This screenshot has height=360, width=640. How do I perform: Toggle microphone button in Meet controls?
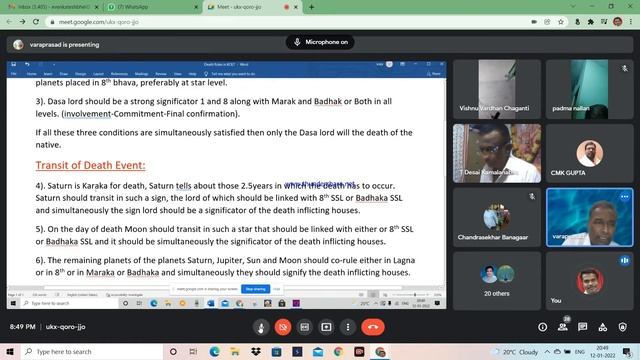pos(261,327)
